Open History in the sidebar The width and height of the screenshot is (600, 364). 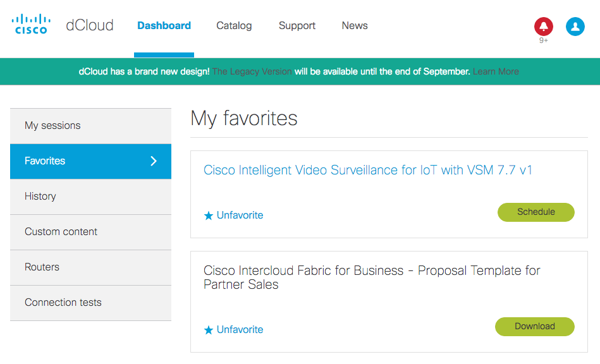(x=40, y=197)
